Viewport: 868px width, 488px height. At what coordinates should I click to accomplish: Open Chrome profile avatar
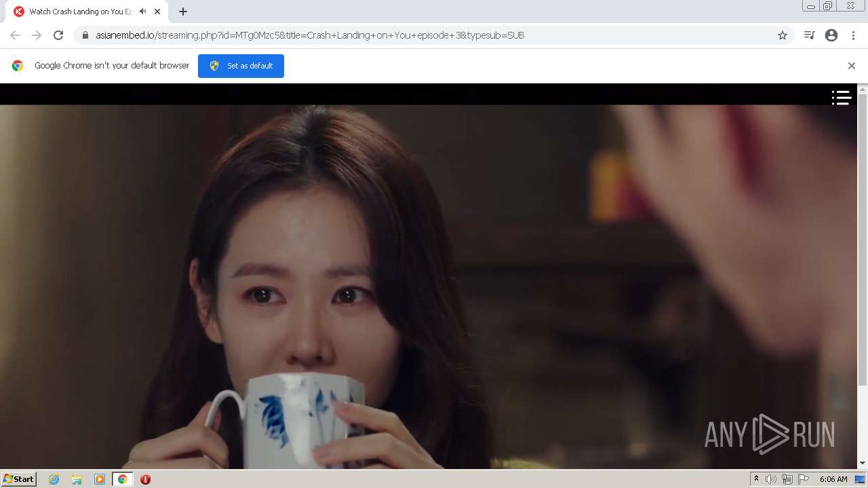tap(831, 35)
